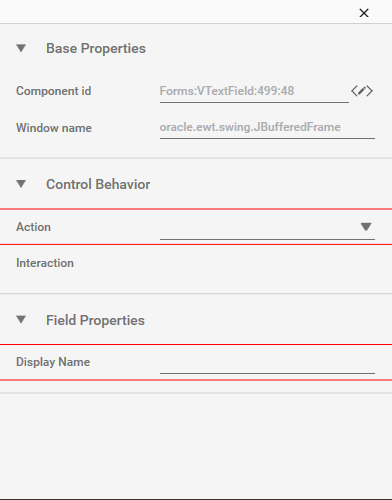Collapse the Control Behavior section triangle
Viewport: 392px width, 500px height.
point(21,184)
